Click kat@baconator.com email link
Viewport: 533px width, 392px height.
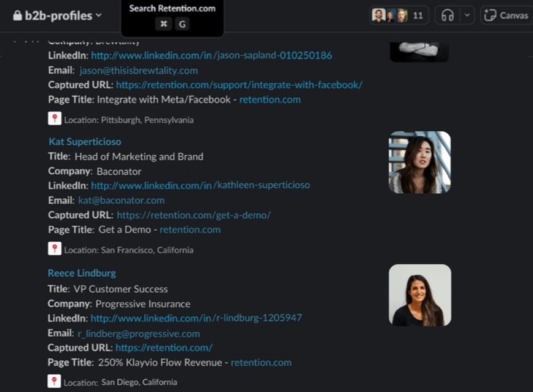pos(122,201)
